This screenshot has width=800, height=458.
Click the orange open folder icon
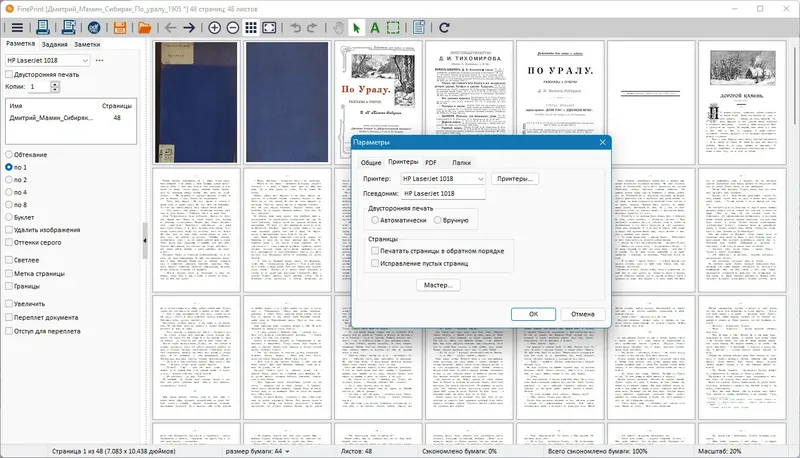(x=145, y=28)
